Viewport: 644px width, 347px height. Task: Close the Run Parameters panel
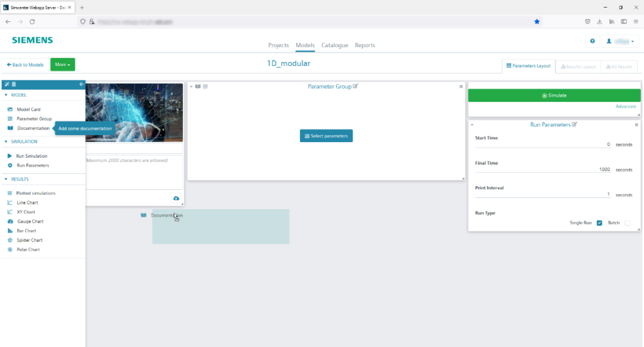(x=636, y=125)
